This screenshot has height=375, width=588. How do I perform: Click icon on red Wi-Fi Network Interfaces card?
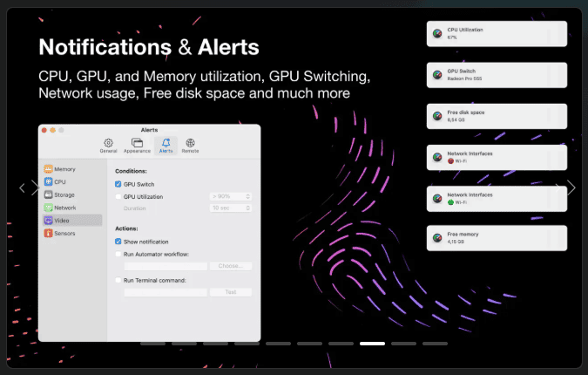pos(437,157)
